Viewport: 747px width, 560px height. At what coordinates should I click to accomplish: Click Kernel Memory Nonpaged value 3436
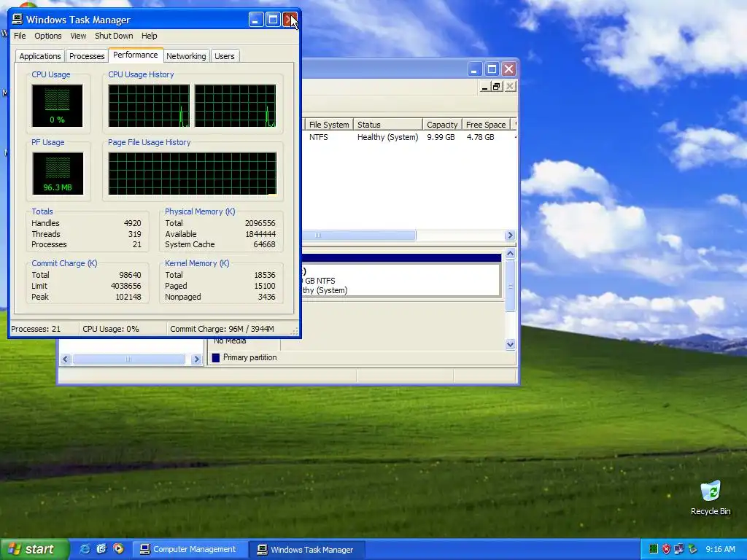pos(267,297)
